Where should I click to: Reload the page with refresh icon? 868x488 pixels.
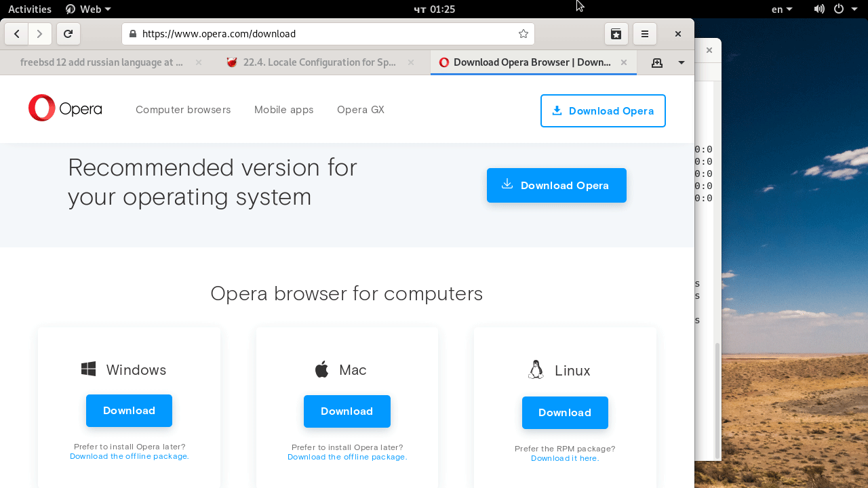click(x=68, y=34)
